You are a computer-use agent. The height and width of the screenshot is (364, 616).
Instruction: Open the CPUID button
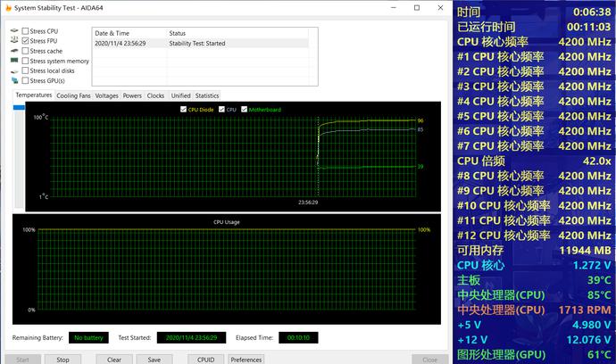click(206, 360)
